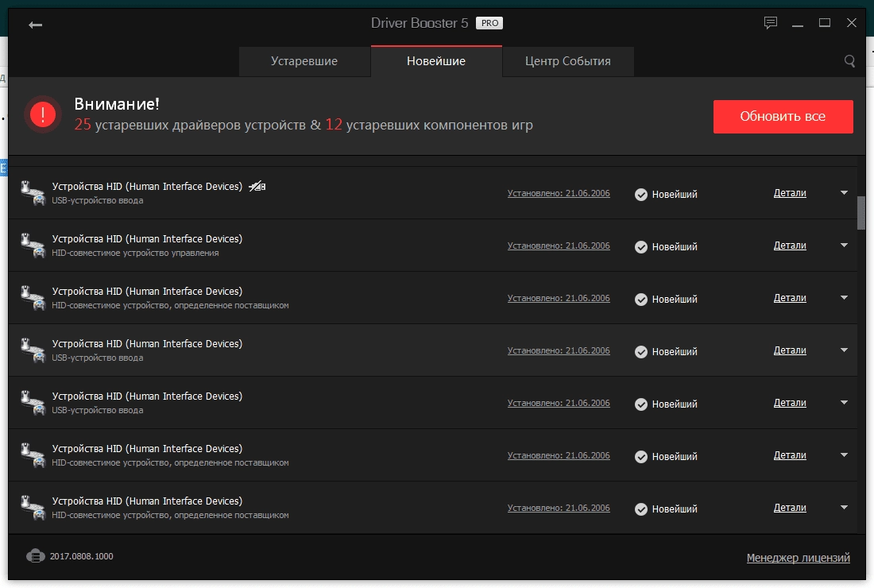Click the 'Driver Booster 5' title
This screenshot has width=874, height=588.
[420, 23]
